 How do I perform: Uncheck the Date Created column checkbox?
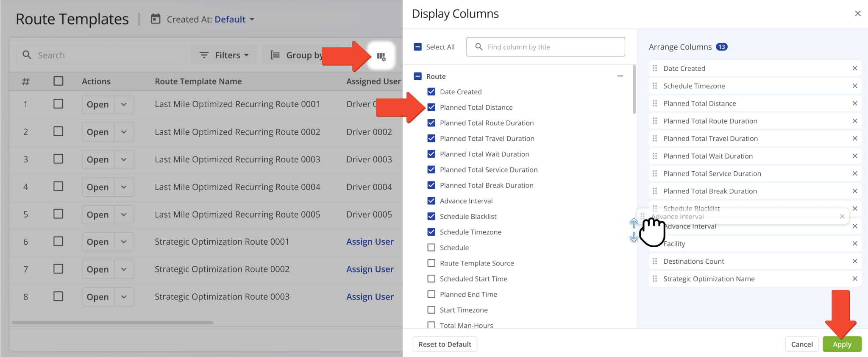(431, 92)
